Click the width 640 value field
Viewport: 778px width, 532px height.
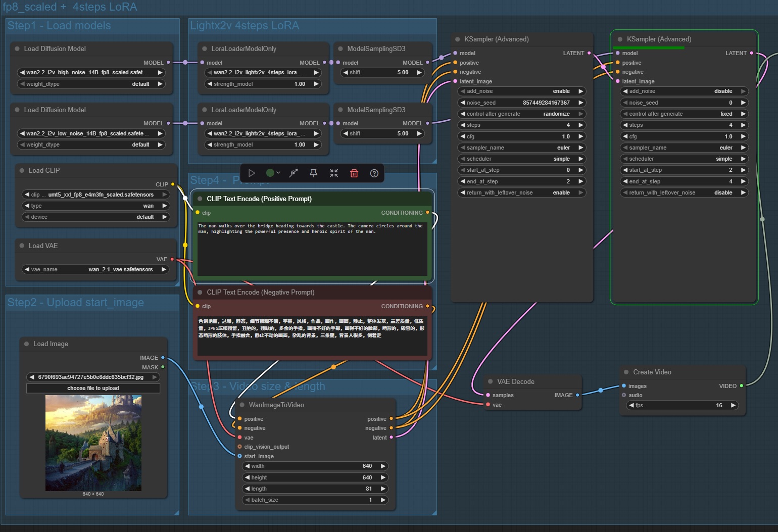click(x=315, y=466)
